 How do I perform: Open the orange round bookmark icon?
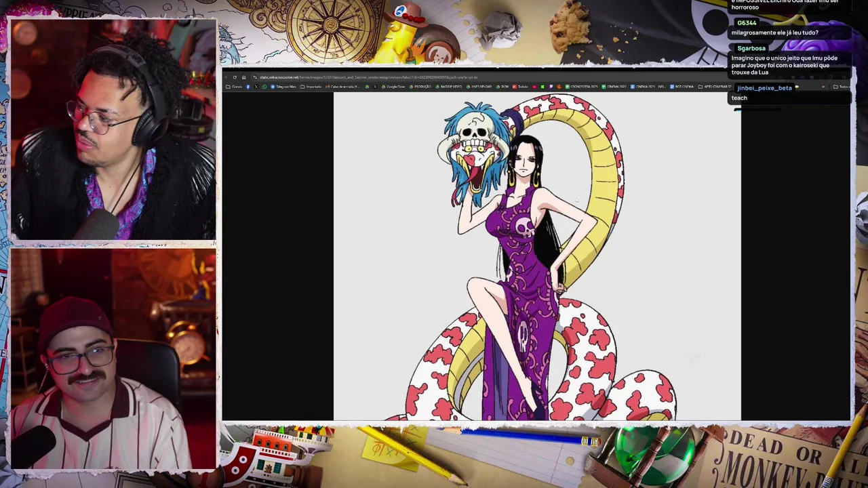(559, 87)
